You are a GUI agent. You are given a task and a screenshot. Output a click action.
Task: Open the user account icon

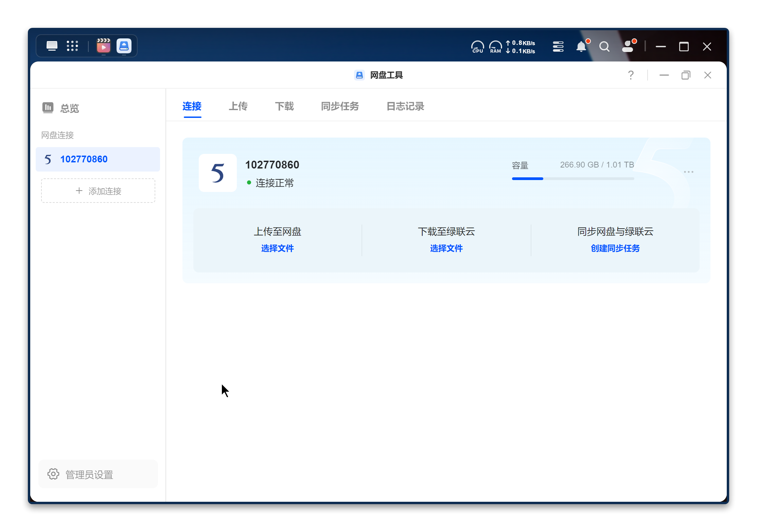[x=628, y=47]
